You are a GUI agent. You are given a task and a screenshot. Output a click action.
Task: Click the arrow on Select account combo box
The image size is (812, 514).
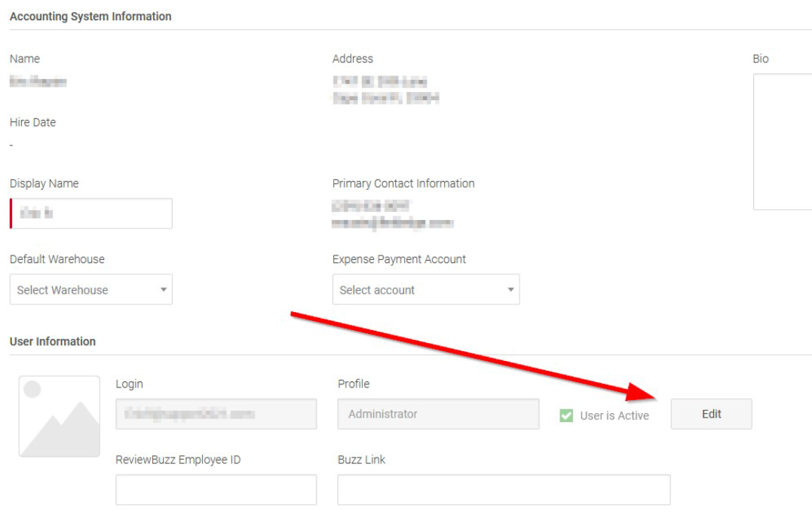click(x=510, y=290)
